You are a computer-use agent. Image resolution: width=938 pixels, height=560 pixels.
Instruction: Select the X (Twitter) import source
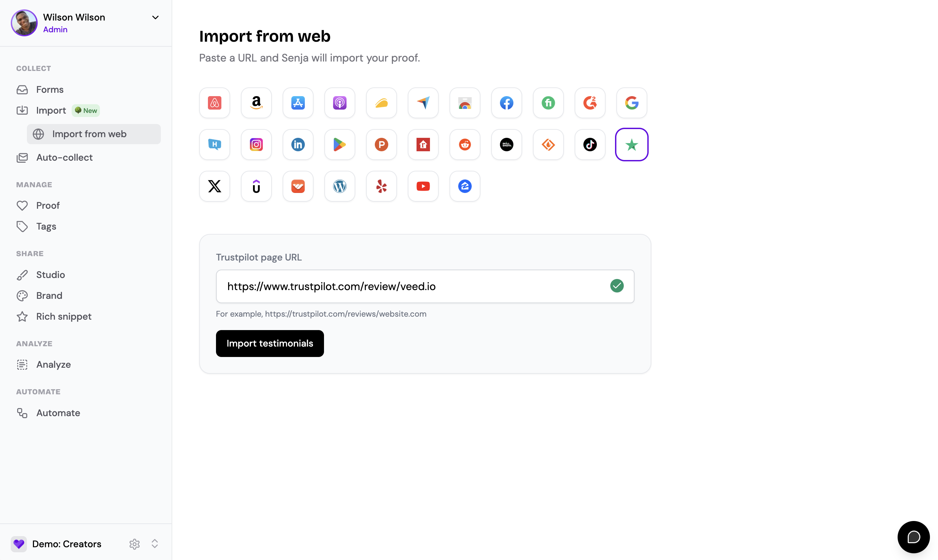[215, 186]
